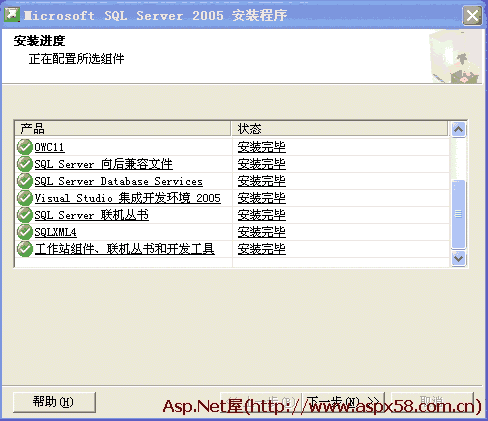Open the SQL Server Database Services link
Screen dimensions: 488x421
pos(118,181)
